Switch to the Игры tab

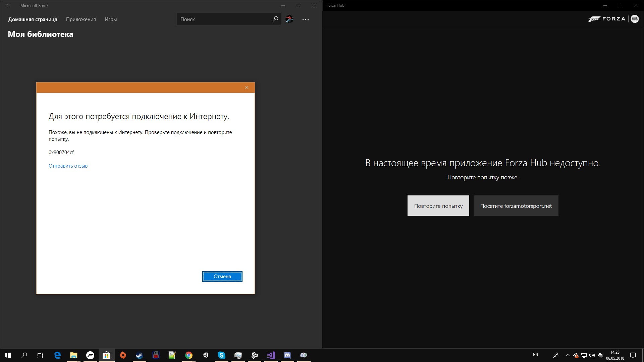(x=111, y=19)
